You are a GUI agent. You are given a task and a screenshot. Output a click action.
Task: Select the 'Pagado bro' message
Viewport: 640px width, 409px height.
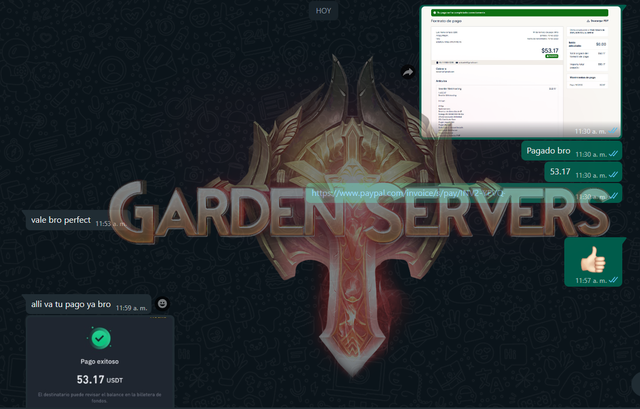coord(572,151)
